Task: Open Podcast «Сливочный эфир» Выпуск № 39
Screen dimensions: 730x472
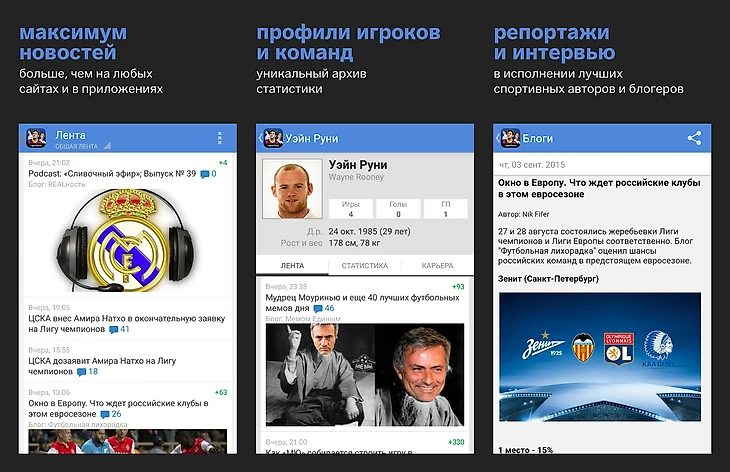Action: coord(112,174)
